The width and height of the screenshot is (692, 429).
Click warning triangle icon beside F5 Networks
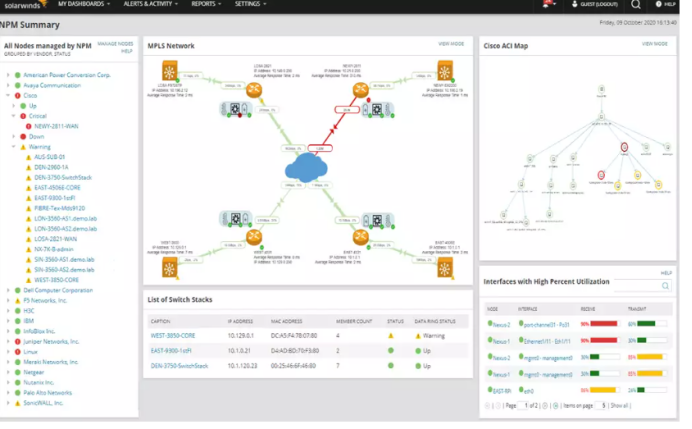click(x=18, y=301)
